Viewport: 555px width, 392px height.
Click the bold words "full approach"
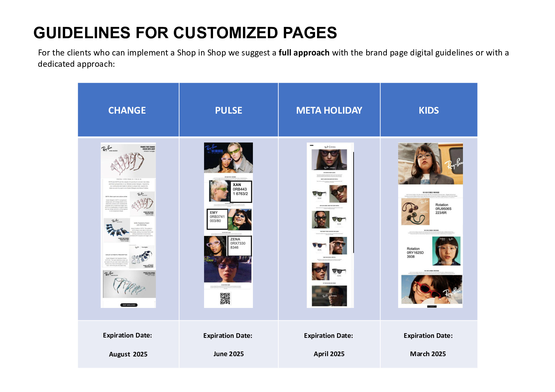[x=304, y=53]
